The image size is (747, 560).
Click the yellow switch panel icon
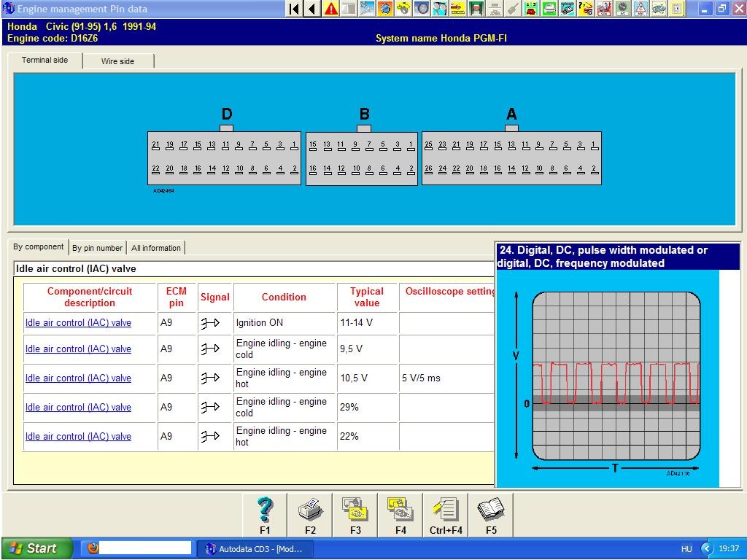(x=676, y=9)
